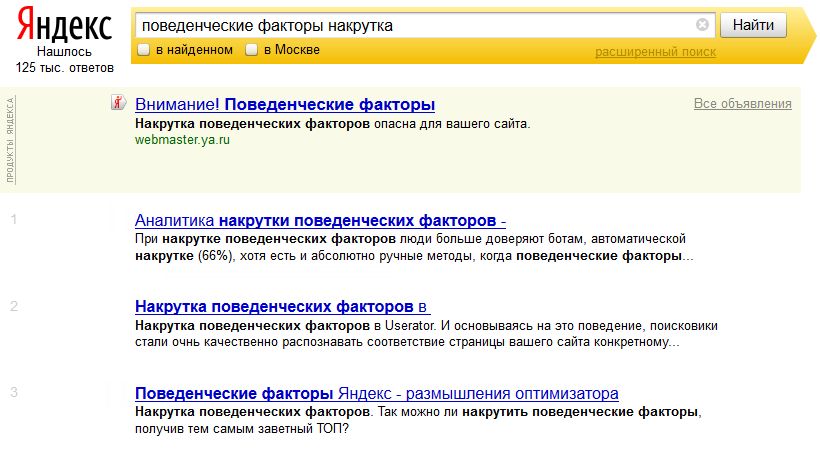820x462 pixels.
Task: Open 'Внимание! Поведенческие факторы' ad title
Action: [285, 104]
